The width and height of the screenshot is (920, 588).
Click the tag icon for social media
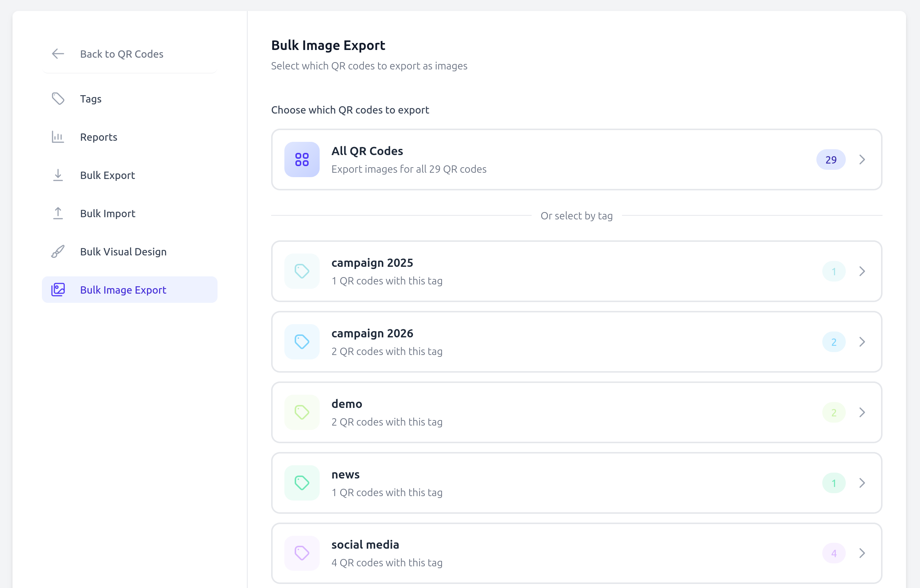point(302,553)
